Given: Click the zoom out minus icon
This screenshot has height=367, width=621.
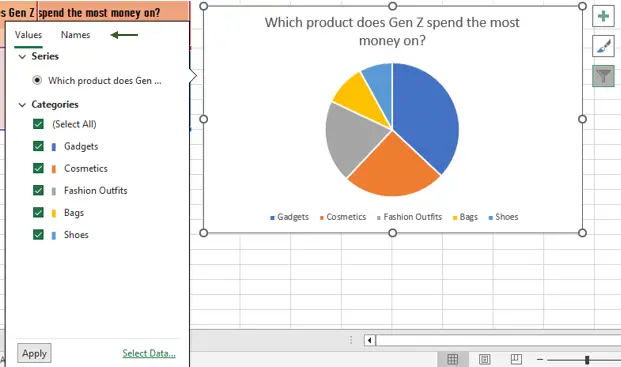Looking at the screenshot, I should (x=540, y=359).
